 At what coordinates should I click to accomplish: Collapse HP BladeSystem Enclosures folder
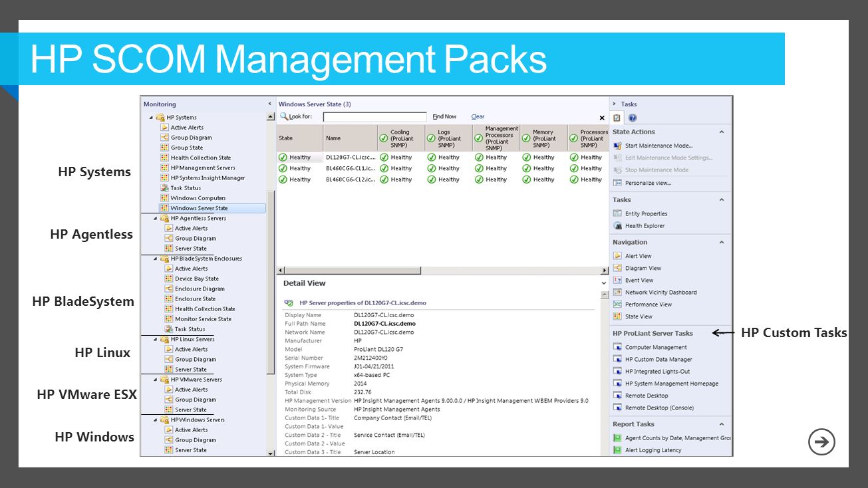point(155,259)
